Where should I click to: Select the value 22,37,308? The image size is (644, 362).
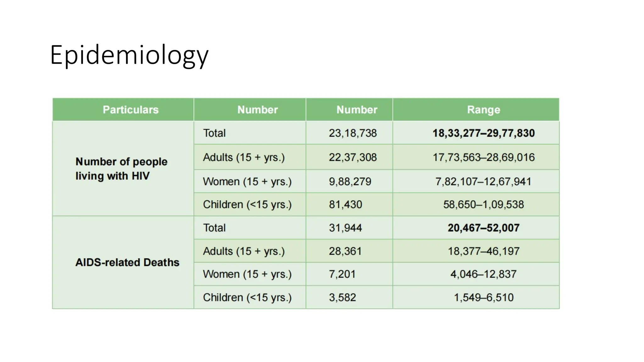353,157
